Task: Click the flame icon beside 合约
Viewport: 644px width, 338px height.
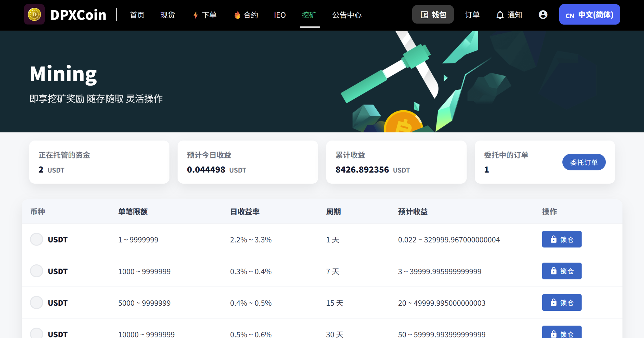Action: pyautogui.click(x=237, y=15)
